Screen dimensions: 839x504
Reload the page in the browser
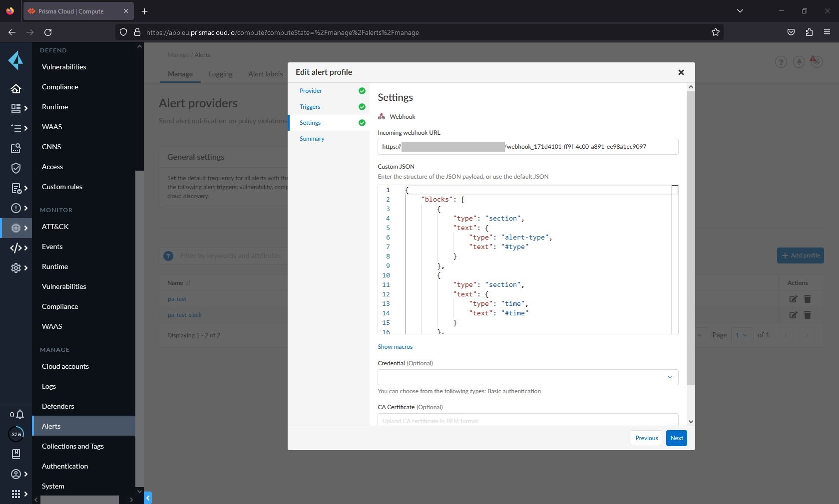pyautogui.click(x=48, y=32)
